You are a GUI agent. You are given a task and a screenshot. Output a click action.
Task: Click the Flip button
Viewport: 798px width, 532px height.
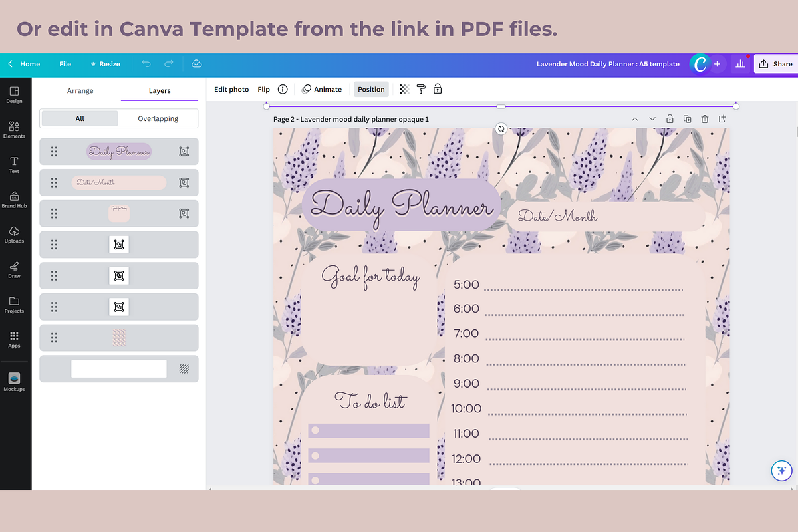click(x=263, y=89)
